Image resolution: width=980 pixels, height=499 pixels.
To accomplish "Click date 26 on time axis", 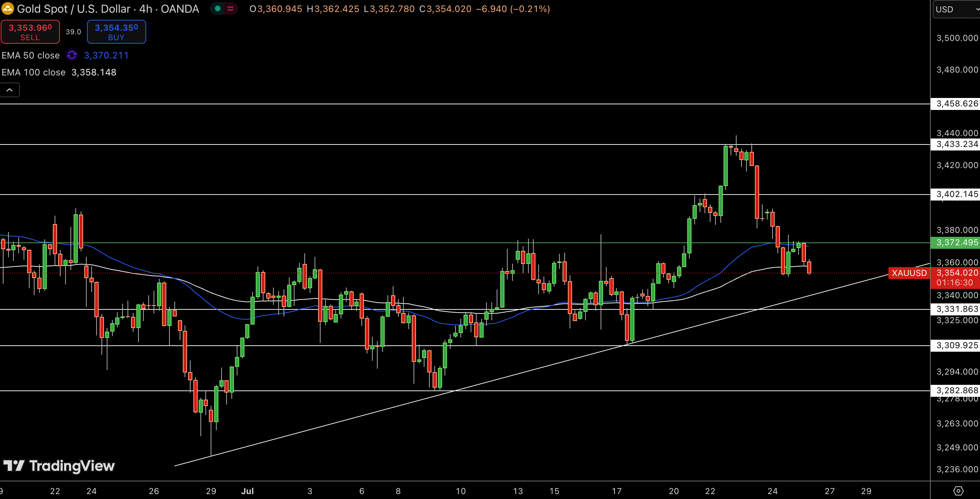I will coord(154,491).
